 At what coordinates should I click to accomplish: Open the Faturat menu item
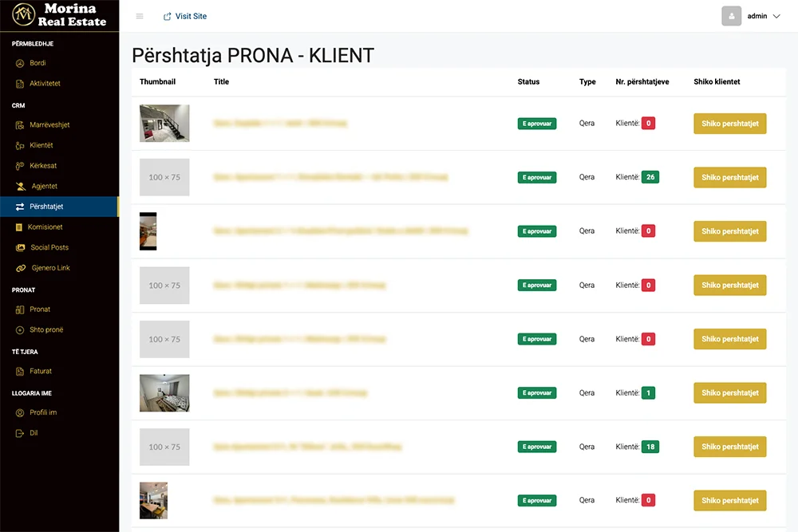[x=41, y=371]
